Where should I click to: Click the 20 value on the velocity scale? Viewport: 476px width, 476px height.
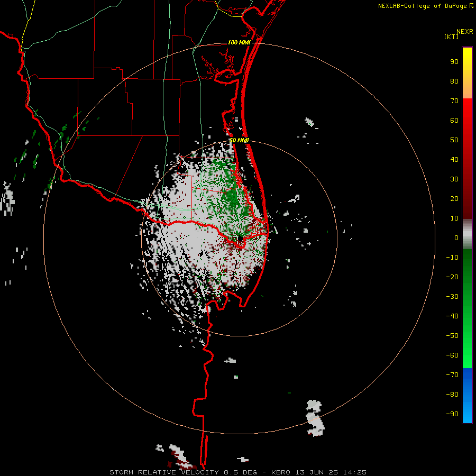point(454,199)
